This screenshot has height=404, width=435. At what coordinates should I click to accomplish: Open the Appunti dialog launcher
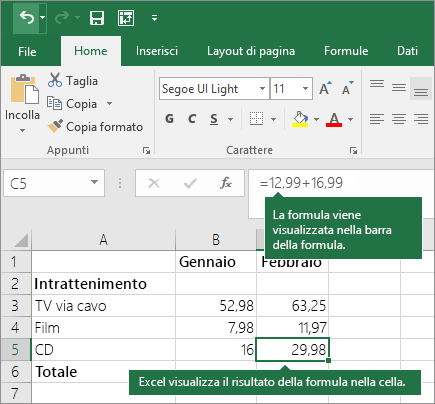[x=146, y=151]
